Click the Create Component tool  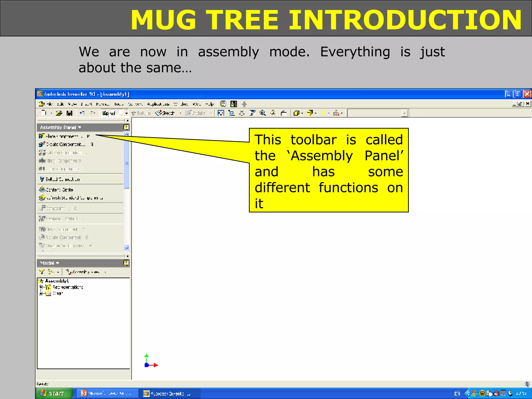[65, 144]
